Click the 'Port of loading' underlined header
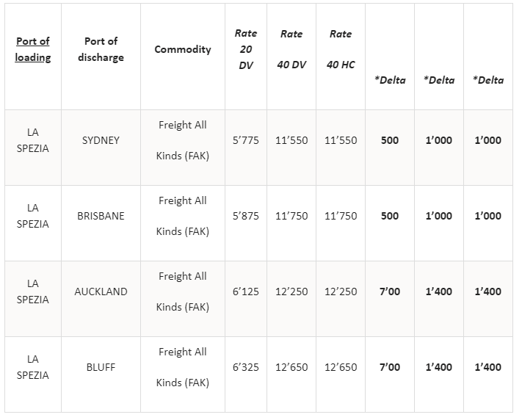Screen dimensions: 522x420 32,49
